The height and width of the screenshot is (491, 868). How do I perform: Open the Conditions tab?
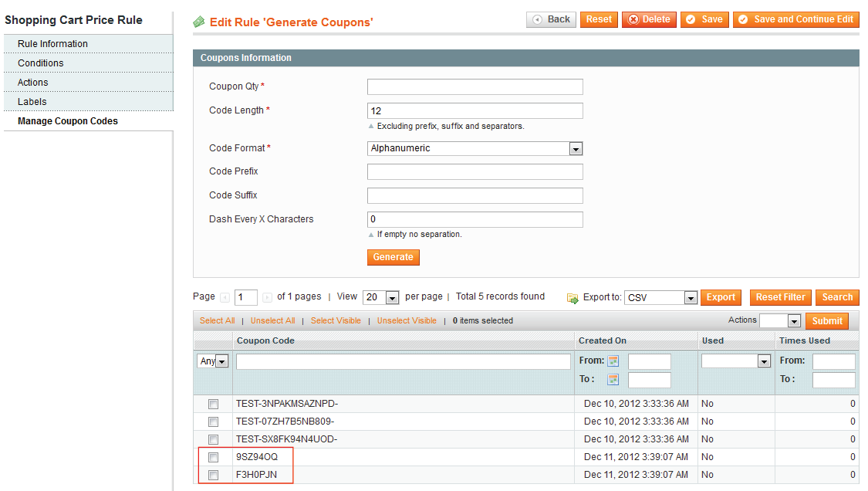click(41, 63)
